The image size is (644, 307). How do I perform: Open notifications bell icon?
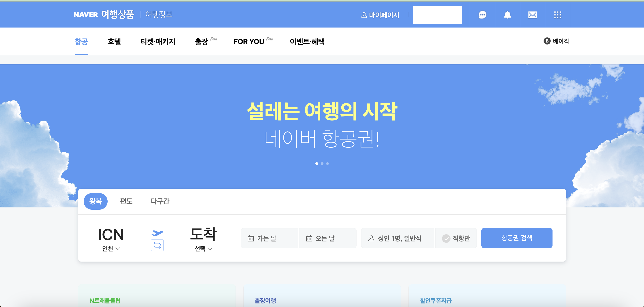click(507, 15)
